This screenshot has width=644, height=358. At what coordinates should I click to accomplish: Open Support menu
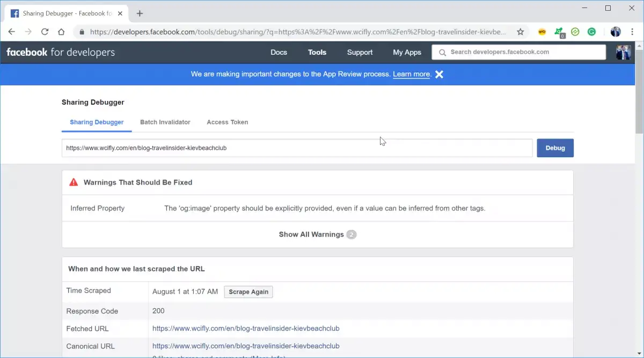click(360, 52)
